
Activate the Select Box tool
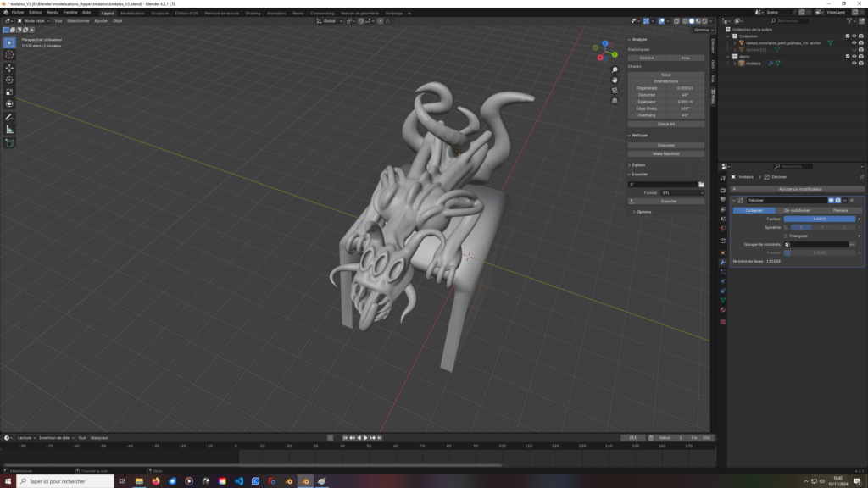[x=9, y=42]
